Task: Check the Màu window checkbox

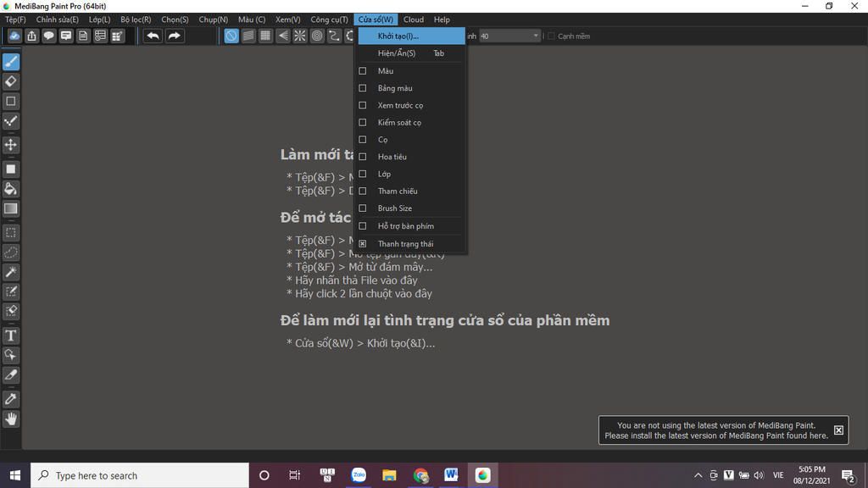Action: 363,71
